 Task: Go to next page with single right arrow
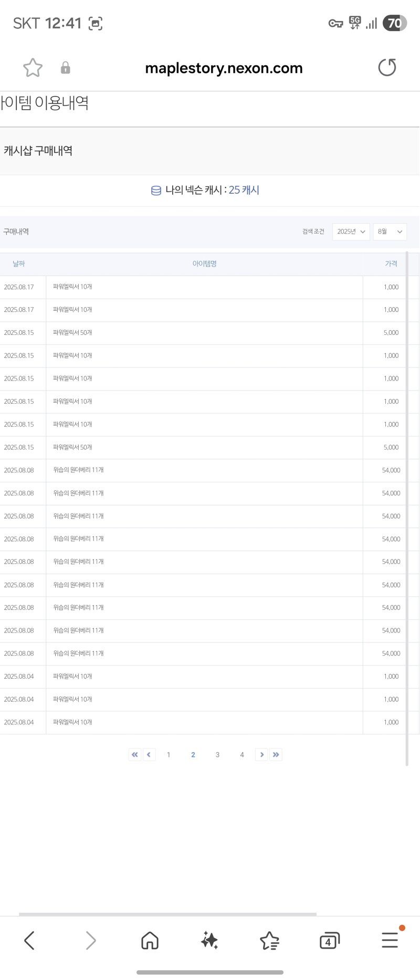261,755
